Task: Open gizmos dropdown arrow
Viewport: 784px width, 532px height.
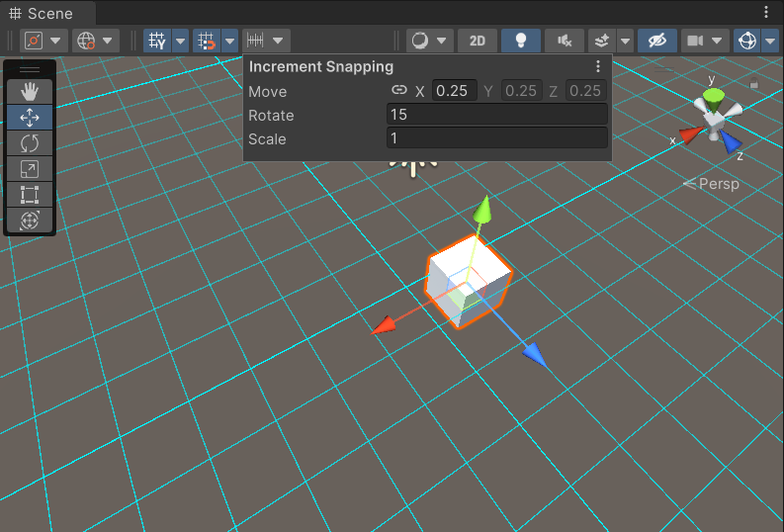Action: coord(770,41)
